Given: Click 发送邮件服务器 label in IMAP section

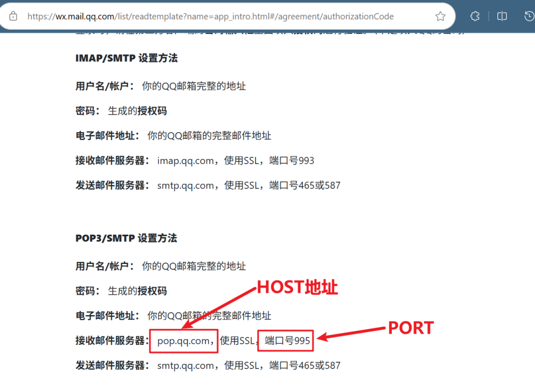Looking at the screenshot, I should (x=110, y=186).
